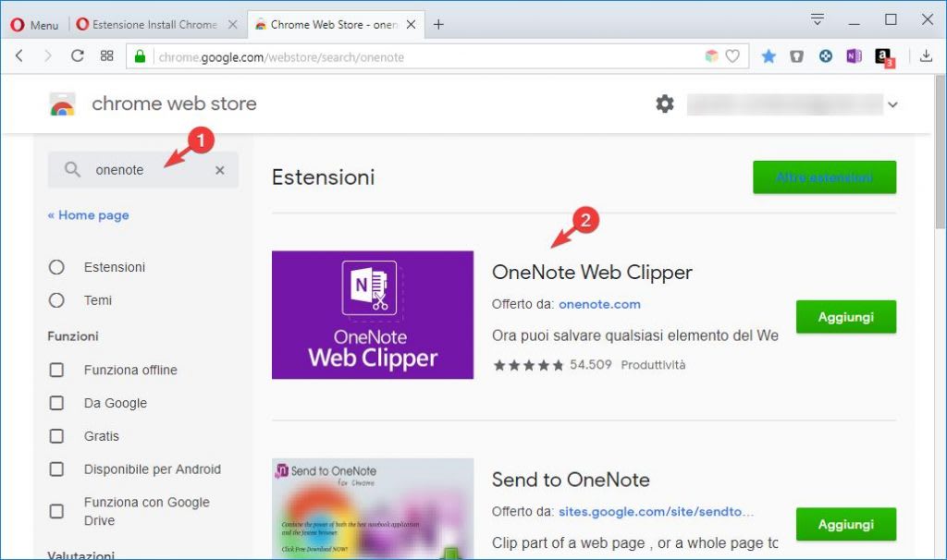Click the chrome web store logo

click(x=62, y=103)
